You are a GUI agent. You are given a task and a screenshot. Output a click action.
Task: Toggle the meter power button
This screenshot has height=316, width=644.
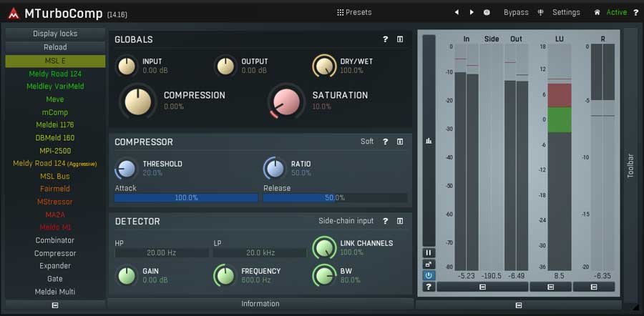[429, 275]
